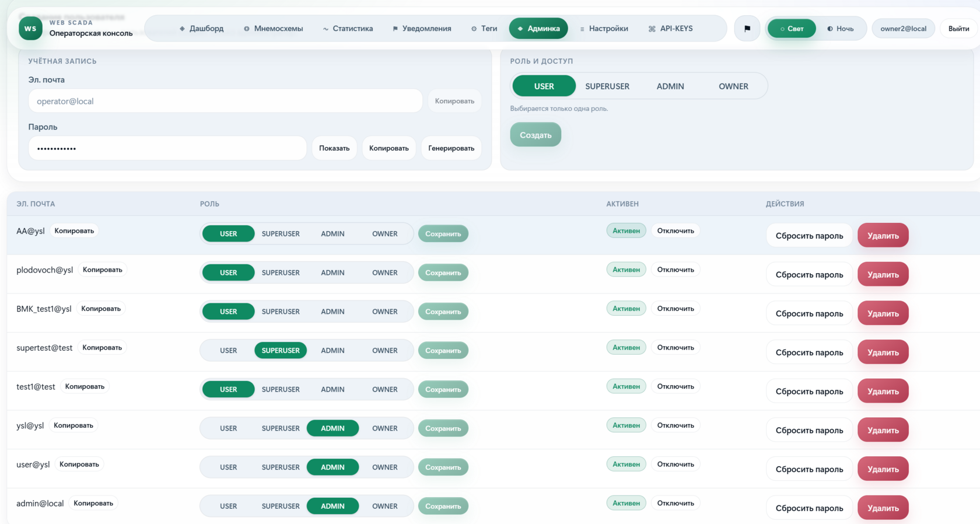Viewport: 980px width, 524px height.
Task: Open the Дашборд navigation tab
Action: pos(201,29)
